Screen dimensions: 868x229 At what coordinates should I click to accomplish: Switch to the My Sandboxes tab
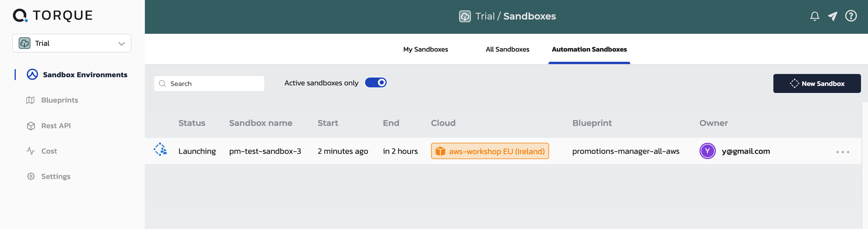coord(425,50)
